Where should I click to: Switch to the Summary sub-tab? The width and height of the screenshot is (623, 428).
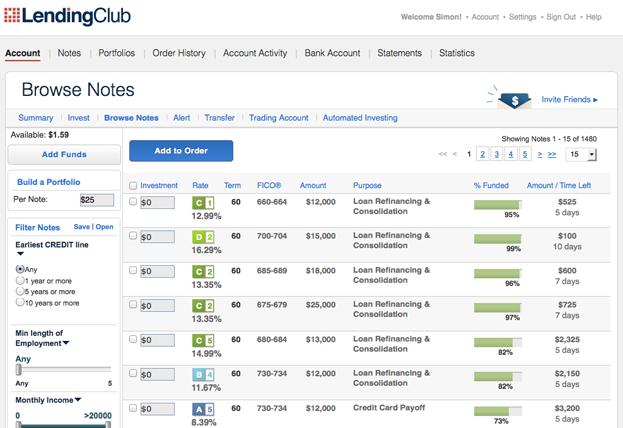click(x=36, y=118)
